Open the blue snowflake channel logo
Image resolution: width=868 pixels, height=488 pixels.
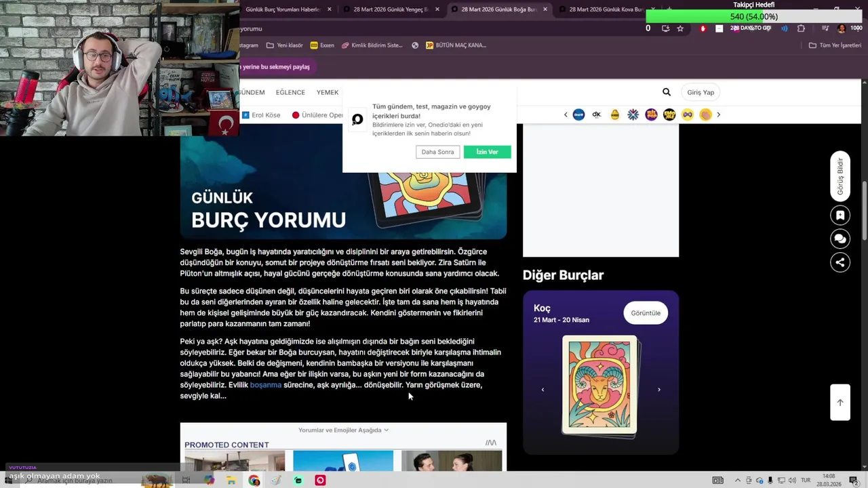(x=633, y=115)
